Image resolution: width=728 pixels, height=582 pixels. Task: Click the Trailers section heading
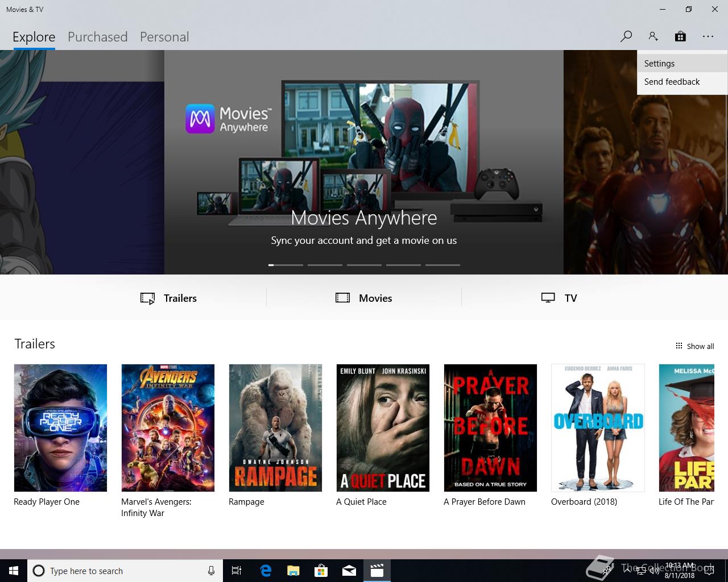(35, 344)
